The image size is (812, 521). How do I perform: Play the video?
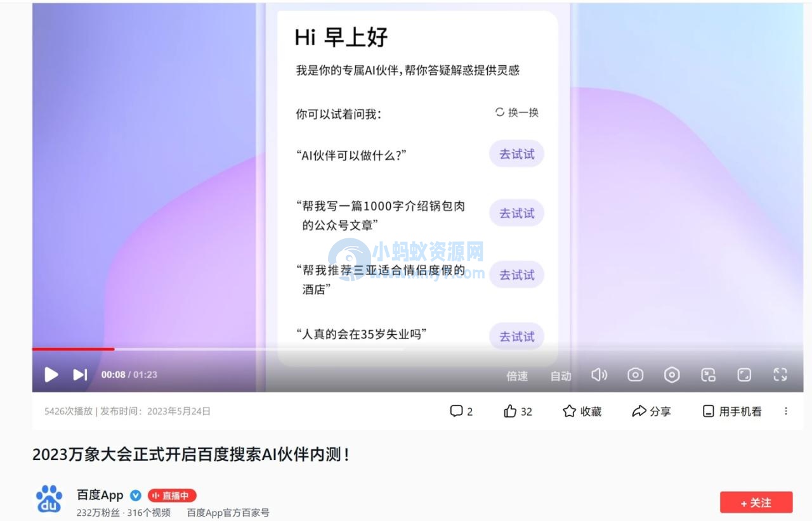click(x=51, y=375)
